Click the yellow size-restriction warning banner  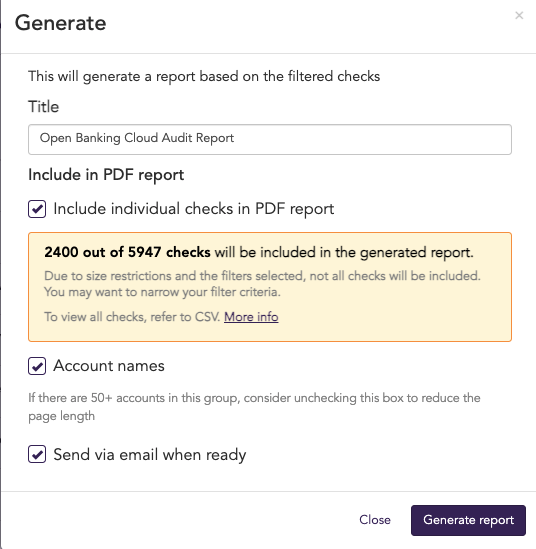(x=270, y=286)
